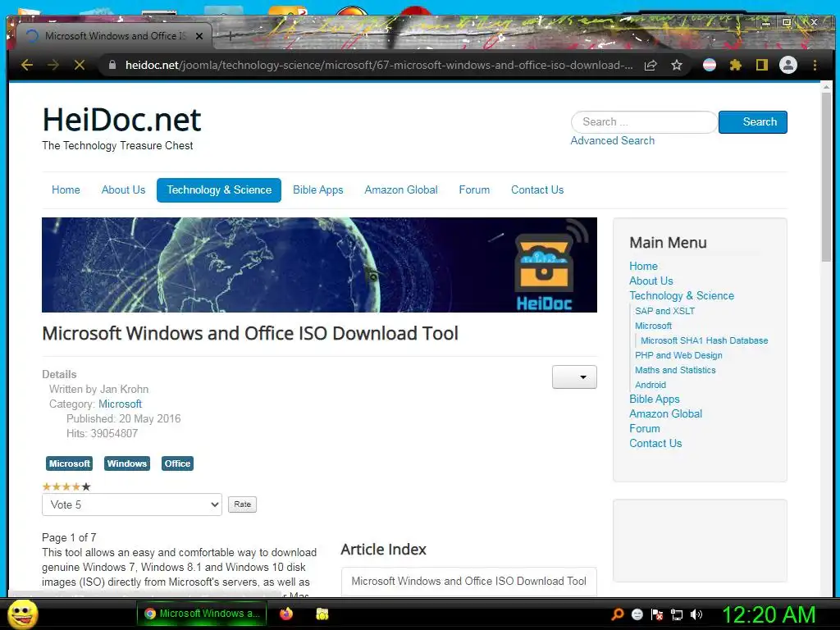
Task: Open Advanced Search link
Action: [612, 141]
